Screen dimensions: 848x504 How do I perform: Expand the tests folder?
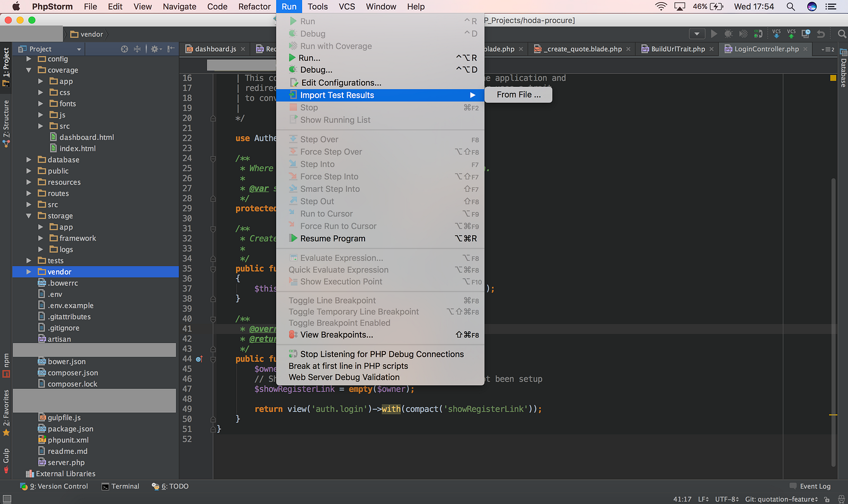pos(29,261)
